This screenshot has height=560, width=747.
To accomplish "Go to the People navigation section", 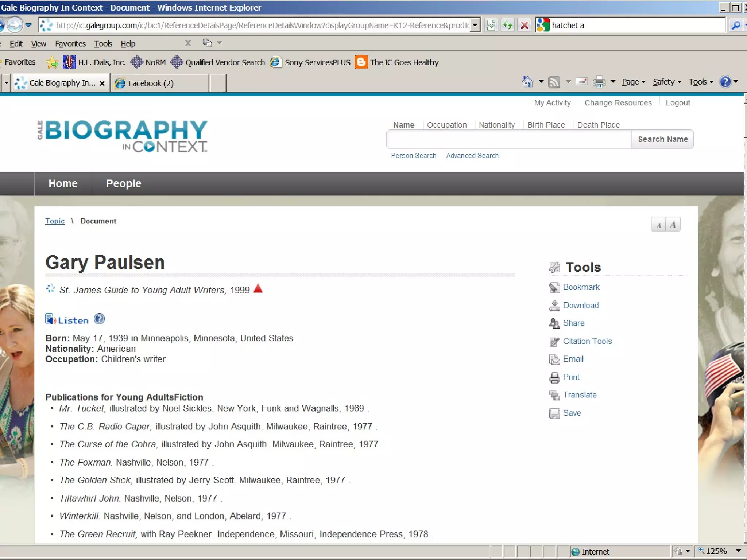I will (x=123, y=184).
